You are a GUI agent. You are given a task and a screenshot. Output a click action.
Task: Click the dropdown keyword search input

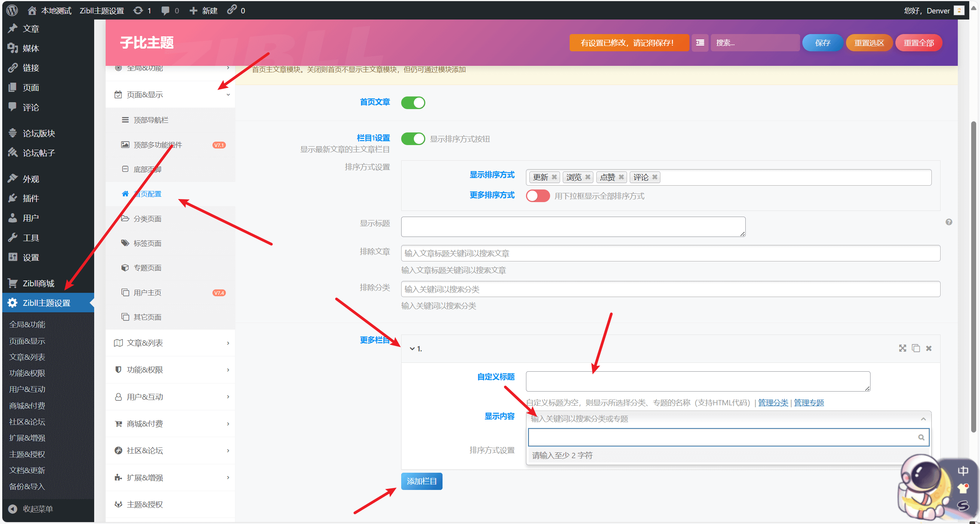tap(728, 437)
